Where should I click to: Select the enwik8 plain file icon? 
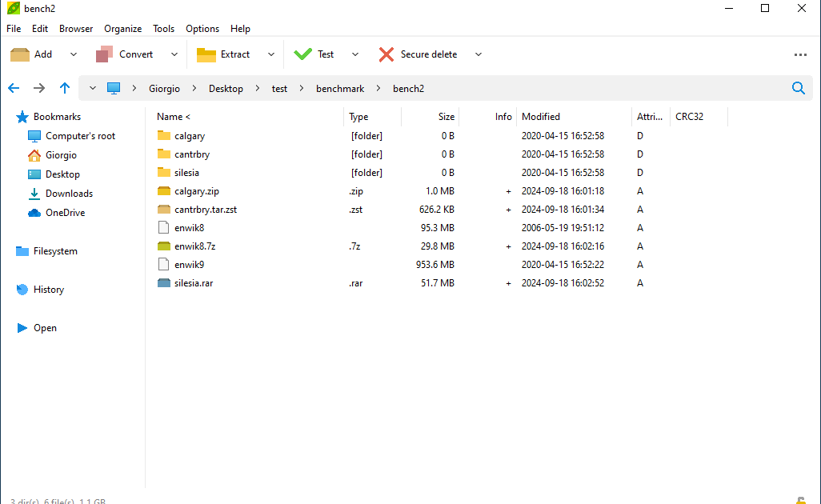[164, 228]
